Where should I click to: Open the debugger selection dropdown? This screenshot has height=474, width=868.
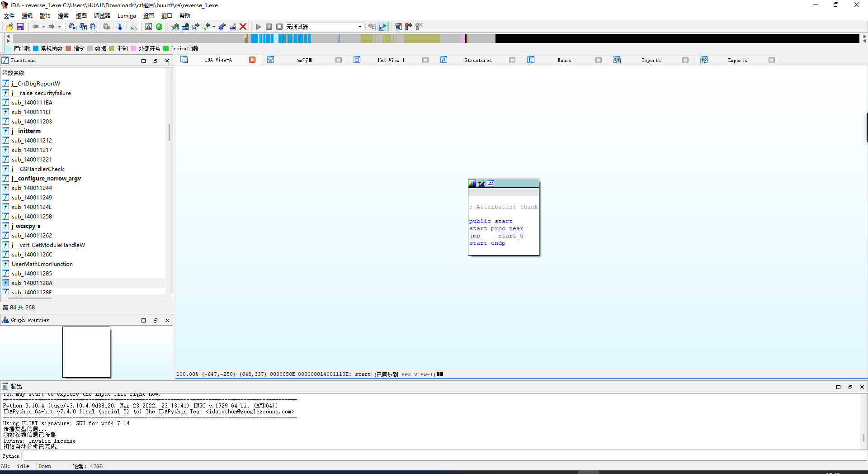pyautogui.click(x=324, y=27)
